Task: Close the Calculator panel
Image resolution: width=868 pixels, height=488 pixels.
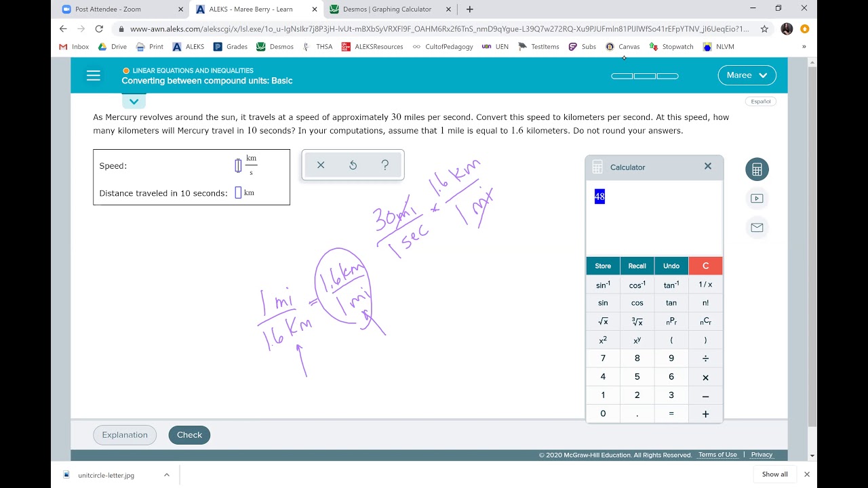Action: coord(708,166)
